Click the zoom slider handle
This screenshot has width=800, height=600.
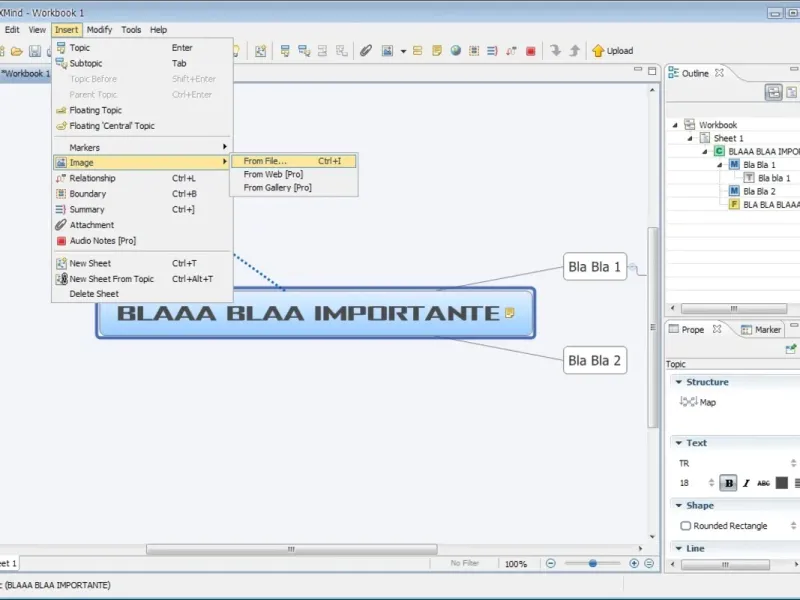(592, 563)
